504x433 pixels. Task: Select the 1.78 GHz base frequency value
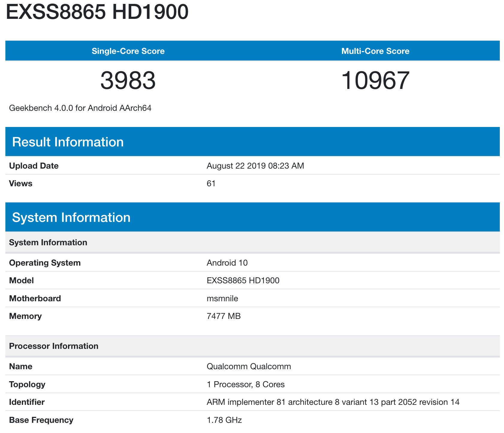click(224, 420)
